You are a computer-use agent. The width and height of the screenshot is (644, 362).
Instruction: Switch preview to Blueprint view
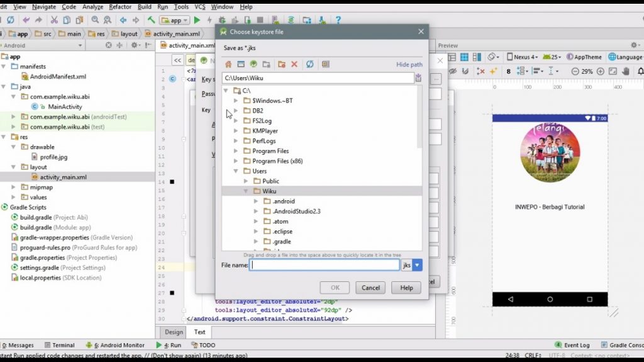464,57
